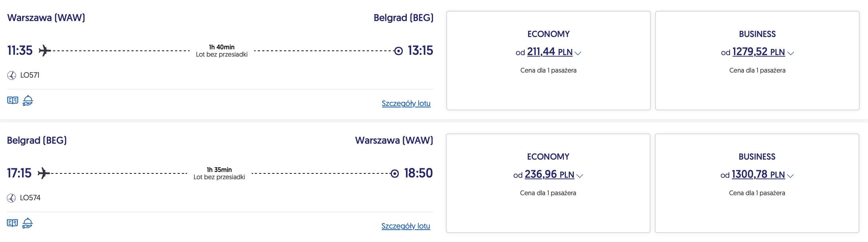Click the newspaper icon on the LO574 flight

coord(12,223)
